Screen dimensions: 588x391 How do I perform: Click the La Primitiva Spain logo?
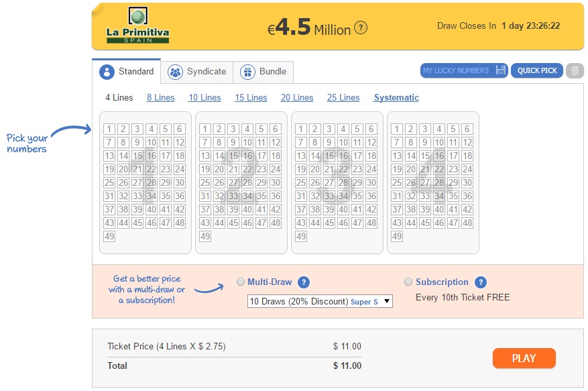pyautogui.click(x=137, y=25)
